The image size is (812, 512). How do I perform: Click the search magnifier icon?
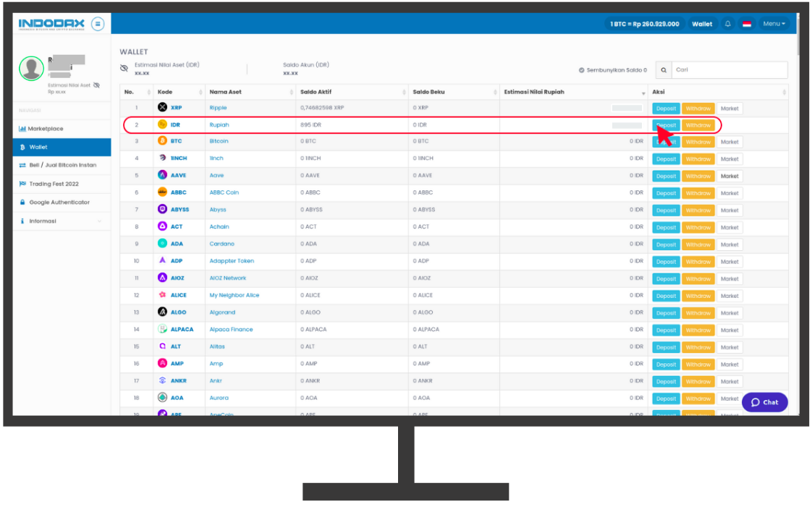pos(664,70)
